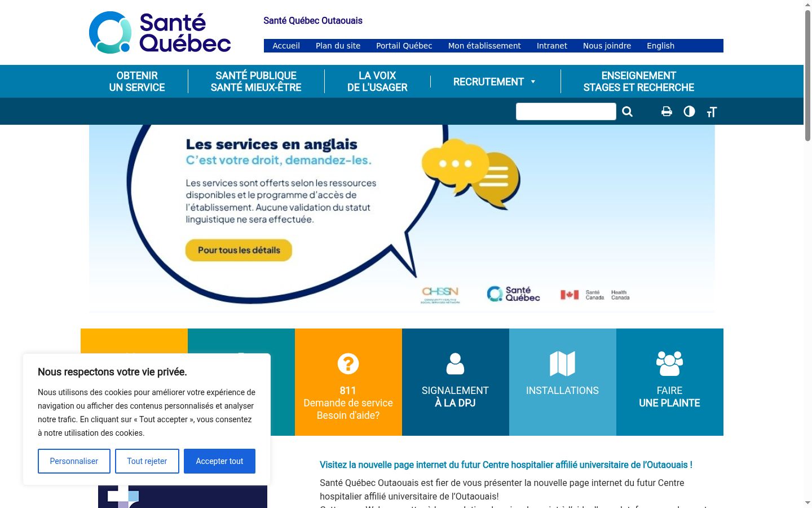
Task: Click the yellow chat bubbles icon in banner
Action: pyautogui.click(x=471, y=174)
